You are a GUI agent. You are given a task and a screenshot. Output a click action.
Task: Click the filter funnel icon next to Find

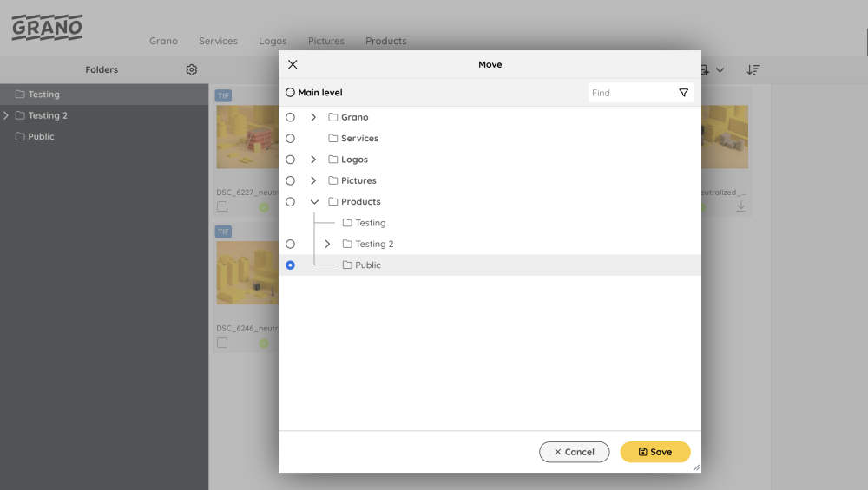point(684,93)
